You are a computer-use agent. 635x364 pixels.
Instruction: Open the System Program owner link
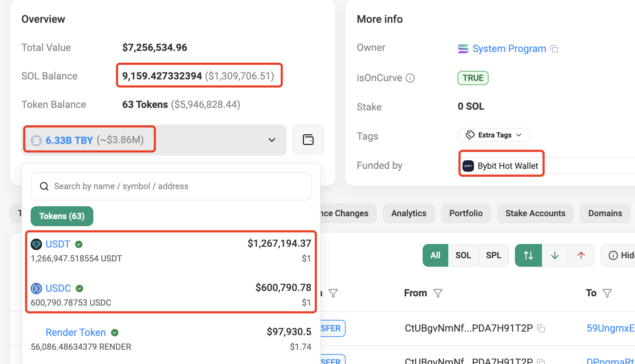[x=509, y=49]
